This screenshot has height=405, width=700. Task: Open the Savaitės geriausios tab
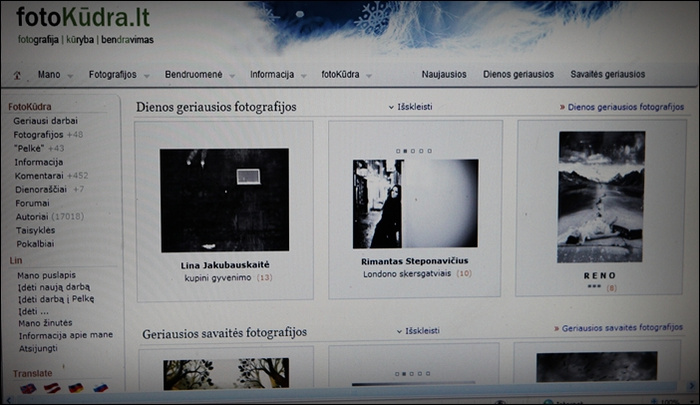pyautogui.click(x=608, y=74)
